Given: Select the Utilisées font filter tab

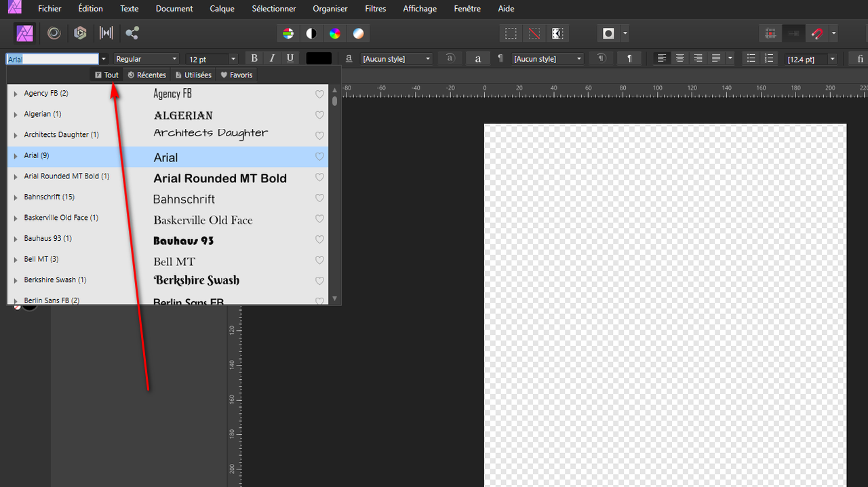Looking at the screenshot, I should pyautogui.click(x=193, y=75).
